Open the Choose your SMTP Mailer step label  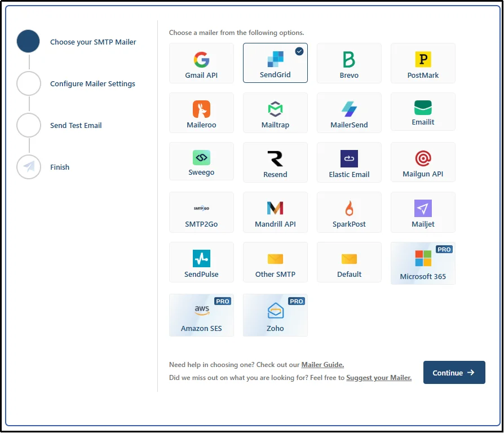[x=93, y=42]
